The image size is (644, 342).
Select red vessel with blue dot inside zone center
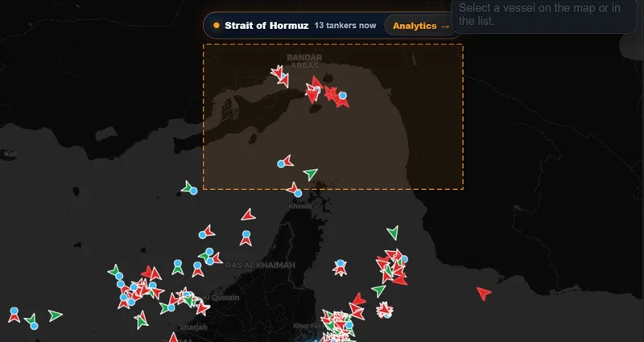pos(286,162)
